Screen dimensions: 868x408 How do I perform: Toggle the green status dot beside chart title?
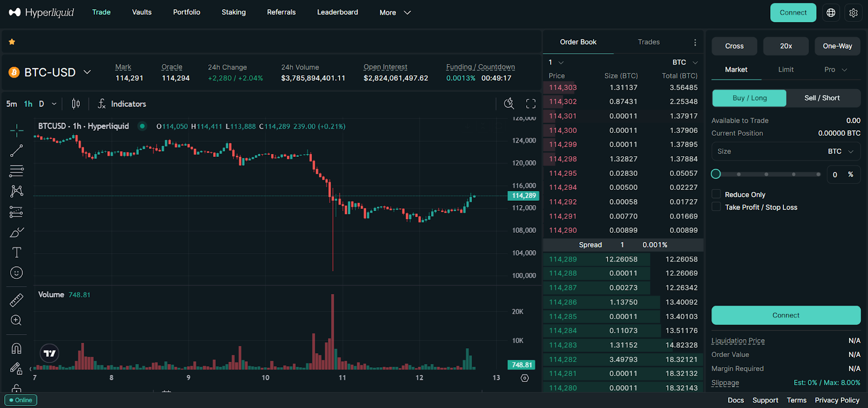point(142,126)
